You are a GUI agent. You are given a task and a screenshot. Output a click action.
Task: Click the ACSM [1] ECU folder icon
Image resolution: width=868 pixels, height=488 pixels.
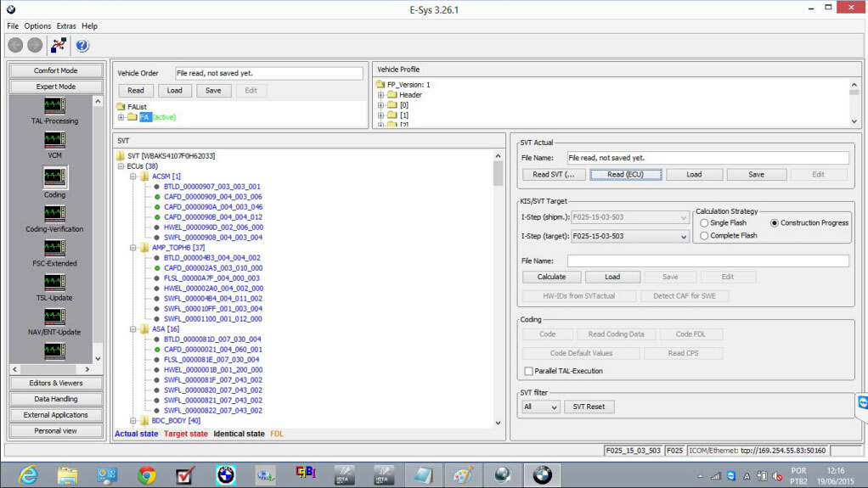(144, 176)
